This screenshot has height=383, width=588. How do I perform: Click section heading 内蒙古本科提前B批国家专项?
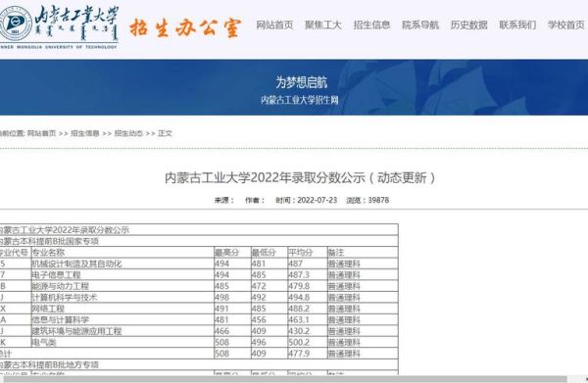click(x=49, y=241)
